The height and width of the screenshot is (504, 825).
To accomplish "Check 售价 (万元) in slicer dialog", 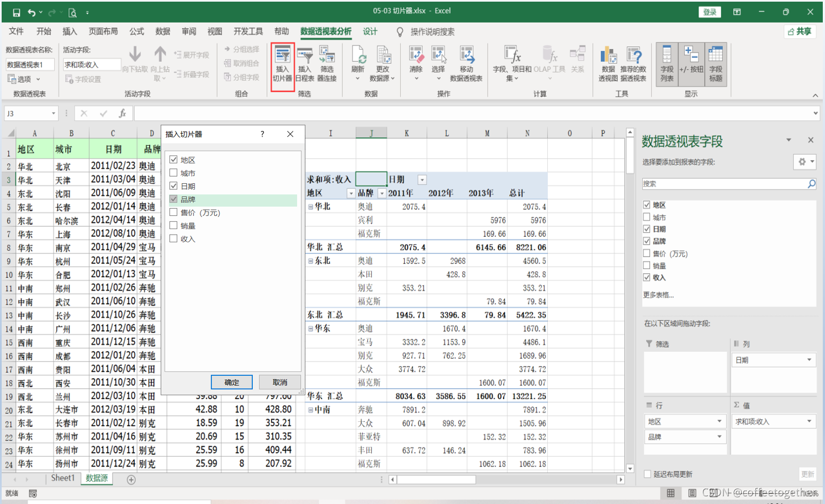I will click(x=173, y=213).
